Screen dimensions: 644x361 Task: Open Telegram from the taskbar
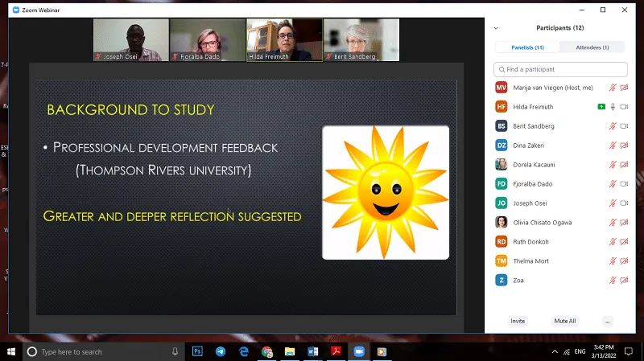coord(221,351)
